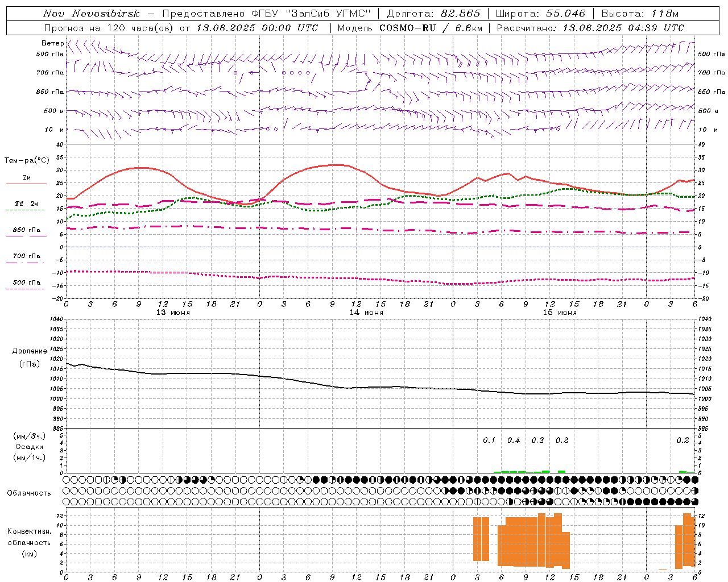The height and width of the screenshot is (582, 728).
Task: Click the dashed line sample under 'Td 2м'
Action: pos(25,210)
